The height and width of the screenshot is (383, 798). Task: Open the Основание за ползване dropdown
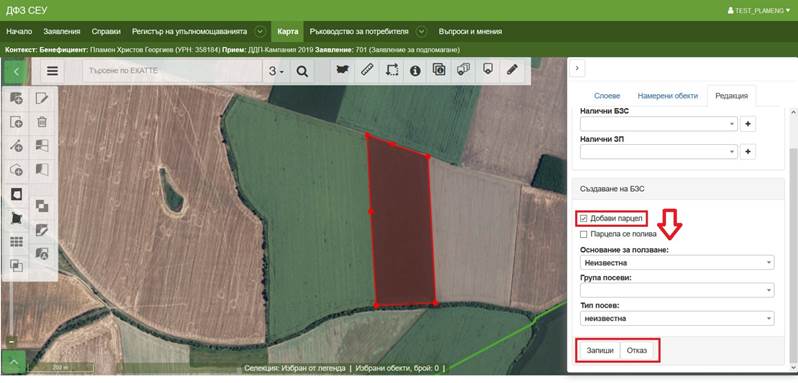(677, 263)
